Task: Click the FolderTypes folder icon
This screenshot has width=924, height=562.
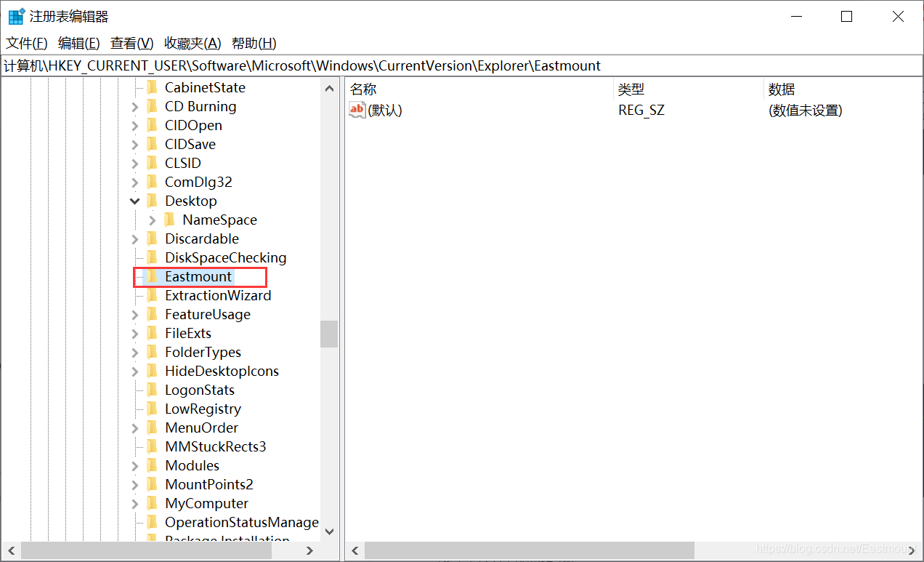Action: pyautogui.click(x=152, y=352)
